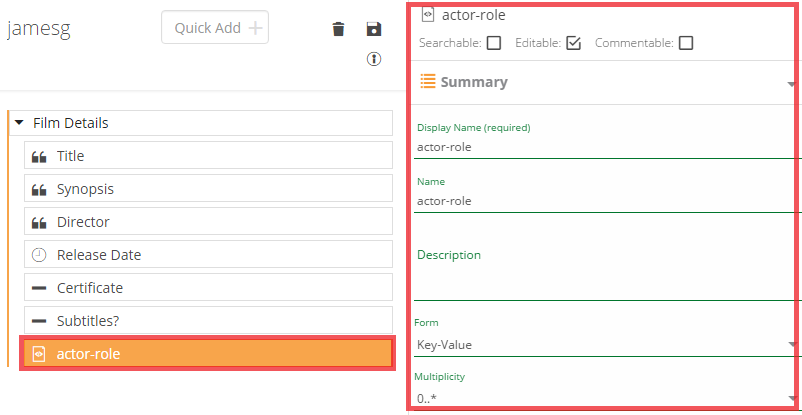Uncheck the Editable checkbox

pyautogui.click(x=573, y=43)
